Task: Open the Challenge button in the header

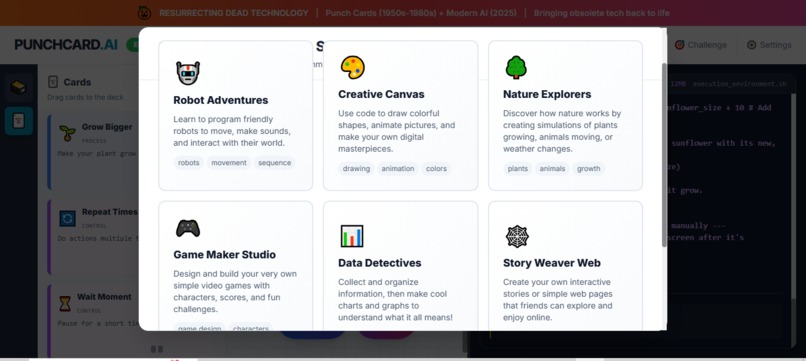Action: (x=701, y=45)
